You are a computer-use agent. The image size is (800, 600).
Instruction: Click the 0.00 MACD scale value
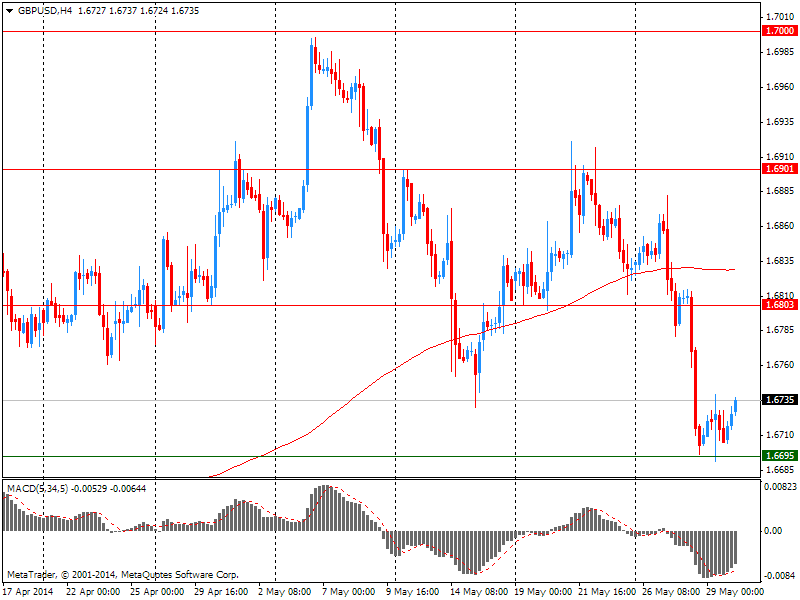pyautogui.click(x=773, y=531)
